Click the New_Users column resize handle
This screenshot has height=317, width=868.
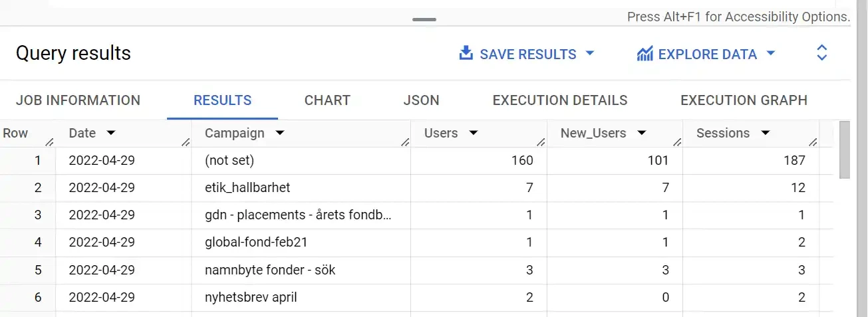pos(677,142)
